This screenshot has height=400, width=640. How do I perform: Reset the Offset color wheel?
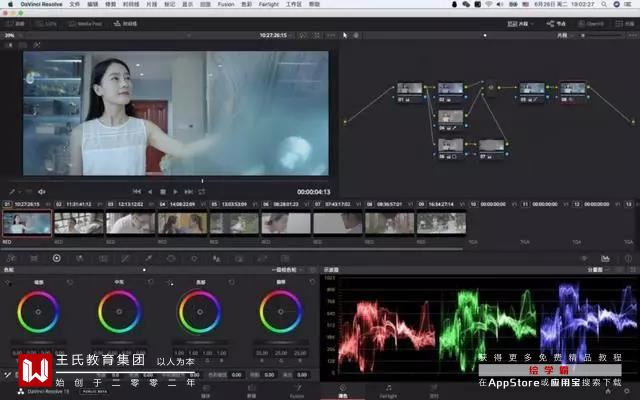tap(312, 282)
